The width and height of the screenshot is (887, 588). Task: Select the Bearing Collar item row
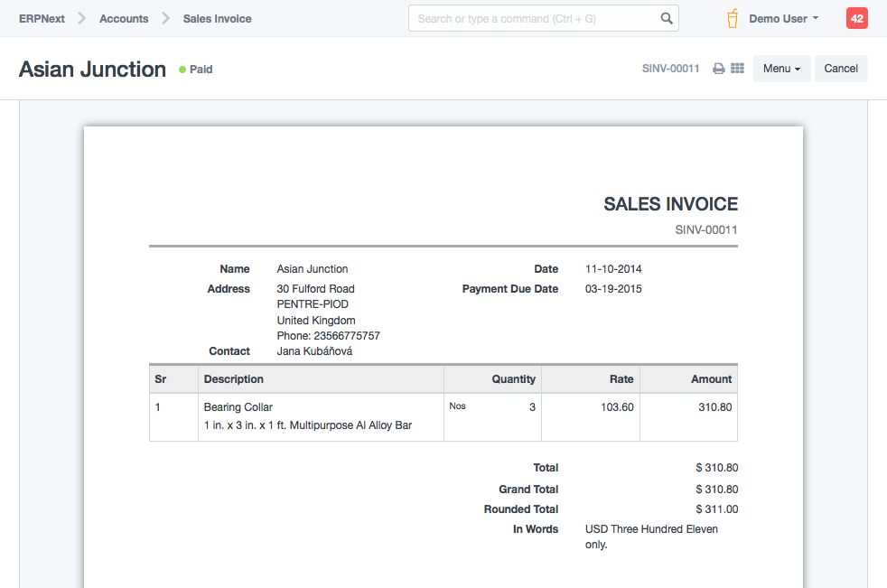coord(238,407)
